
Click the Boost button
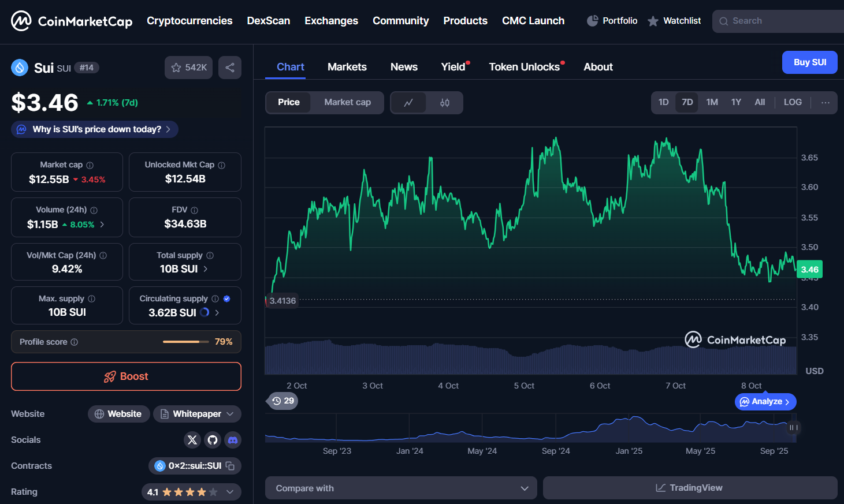click(126, 376)
